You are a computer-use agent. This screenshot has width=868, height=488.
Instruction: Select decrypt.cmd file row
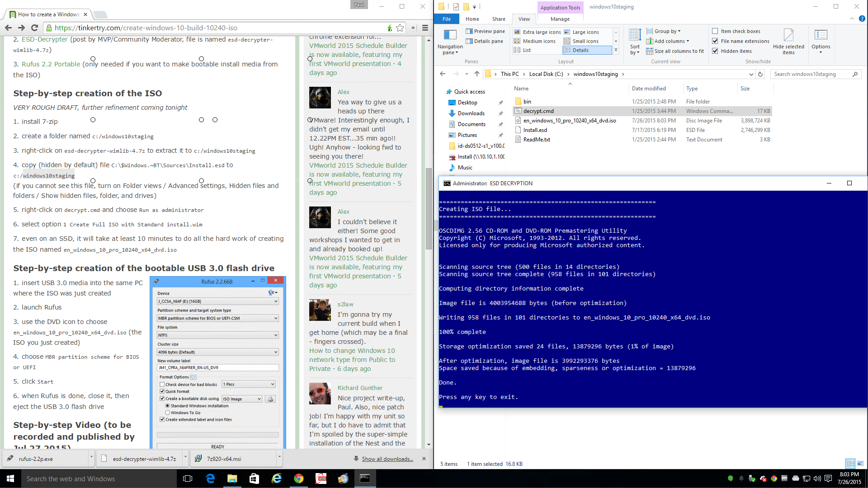coord(642,111)
